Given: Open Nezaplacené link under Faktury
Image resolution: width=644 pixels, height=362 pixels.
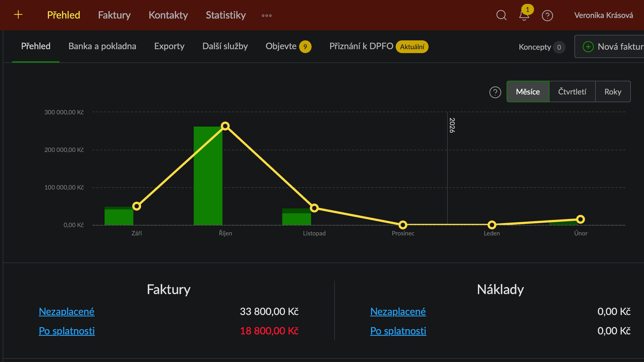Looking at the screenshot, I should click(67, 311).
